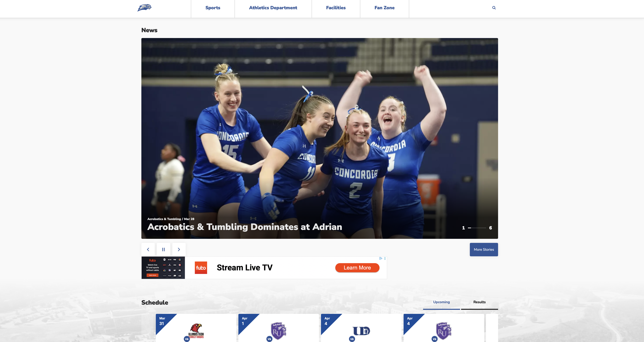This screenshot has width=644, height=342.
Task: Click the More Stories button
Action: tap(484, 249)
